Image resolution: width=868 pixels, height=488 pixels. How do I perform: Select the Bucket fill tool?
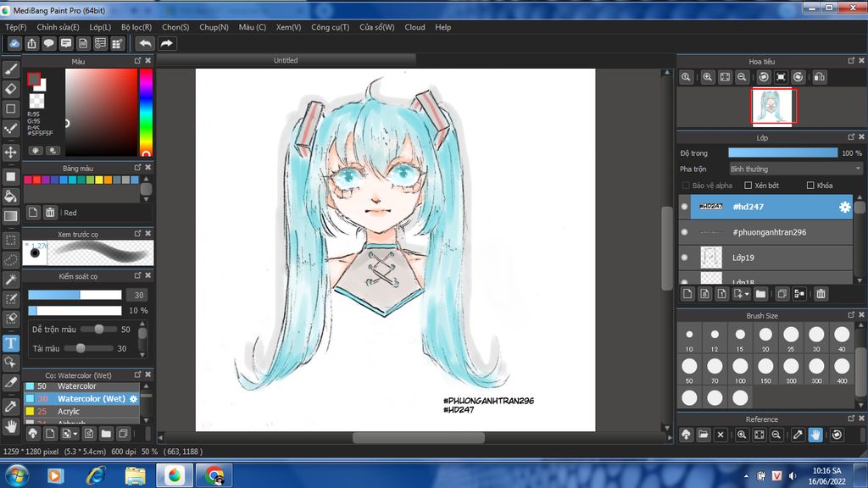coord(11,197)
